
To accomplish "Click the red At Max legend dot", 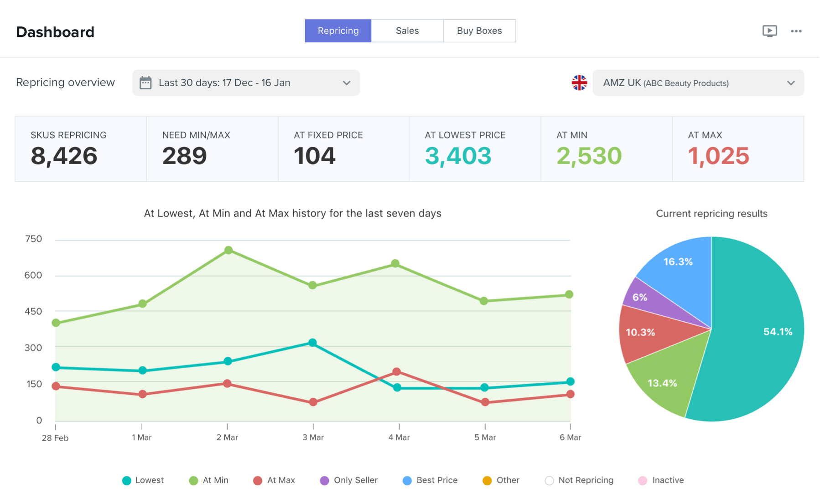I will (258, 480).
